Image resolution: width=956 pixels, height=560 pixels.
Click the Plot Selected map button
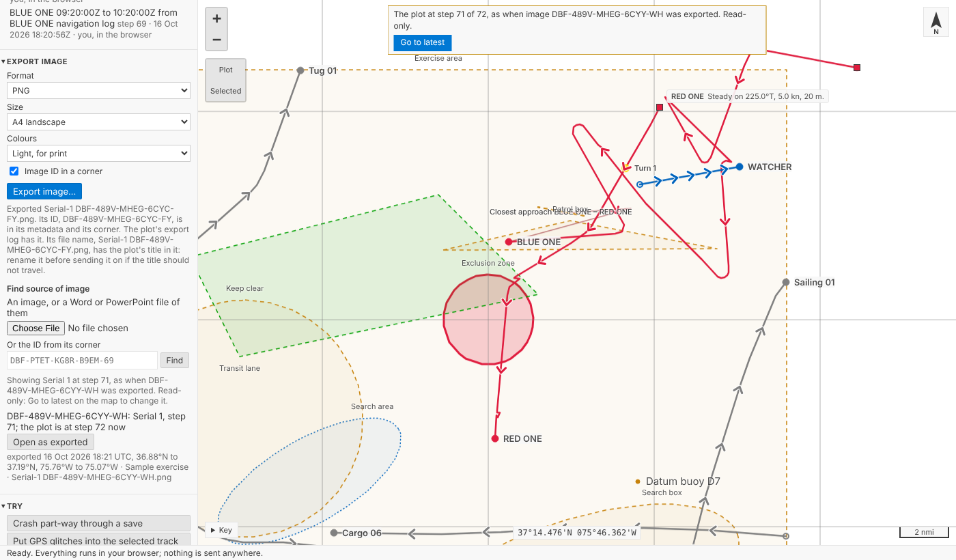(225, 80)
